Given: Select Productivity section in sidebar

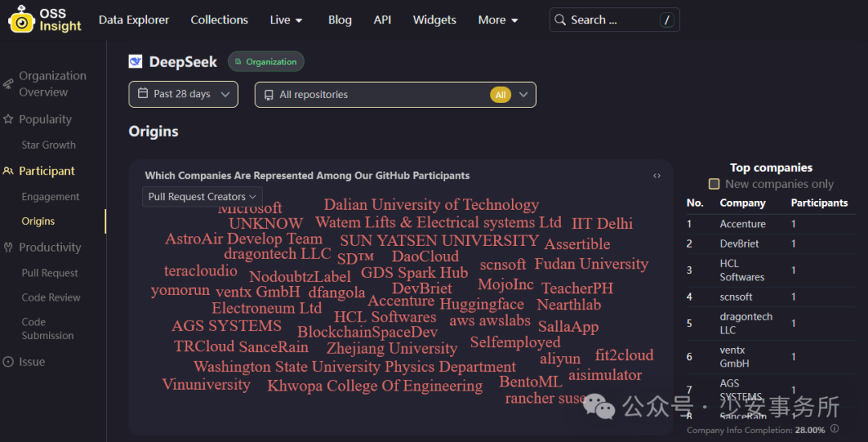Looking at the screenshot, I should [x=50, y=248].
